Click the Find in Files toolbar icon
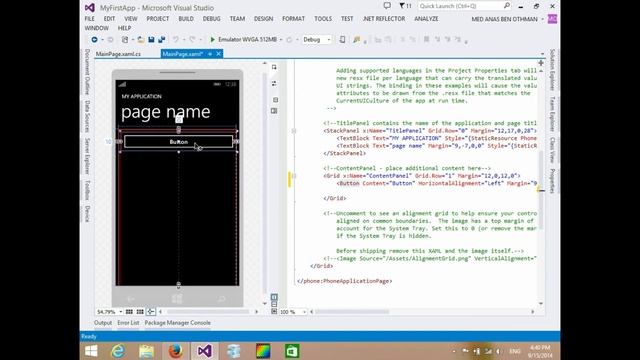The height and width of the screenshot is (360, 640). tap(357, 40)
